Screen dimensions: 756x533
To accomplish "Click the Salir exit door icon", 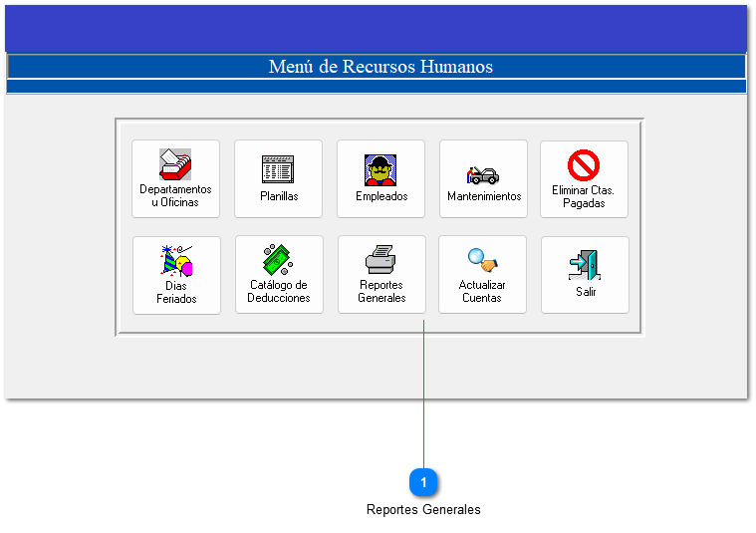I will (x=585, y=265).
